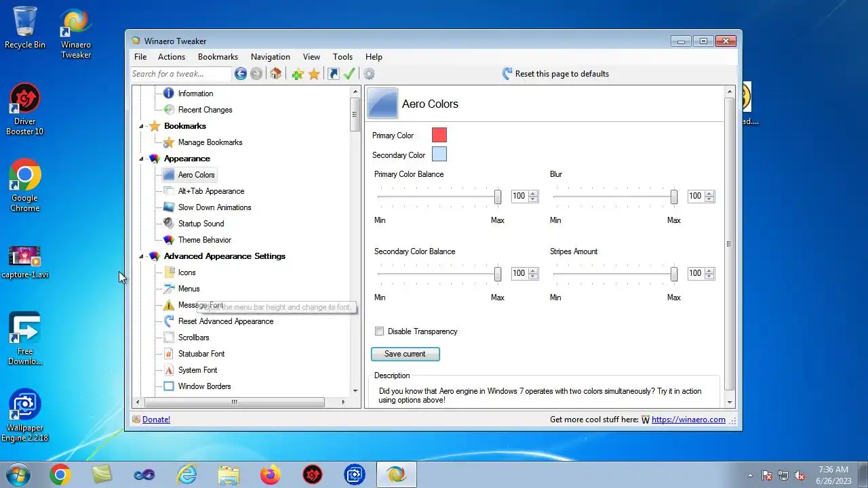The height and width of the screenshot is (488, 868).
Task: Click the Primary Color Balance slider handle
Action: tap(498, 197)
